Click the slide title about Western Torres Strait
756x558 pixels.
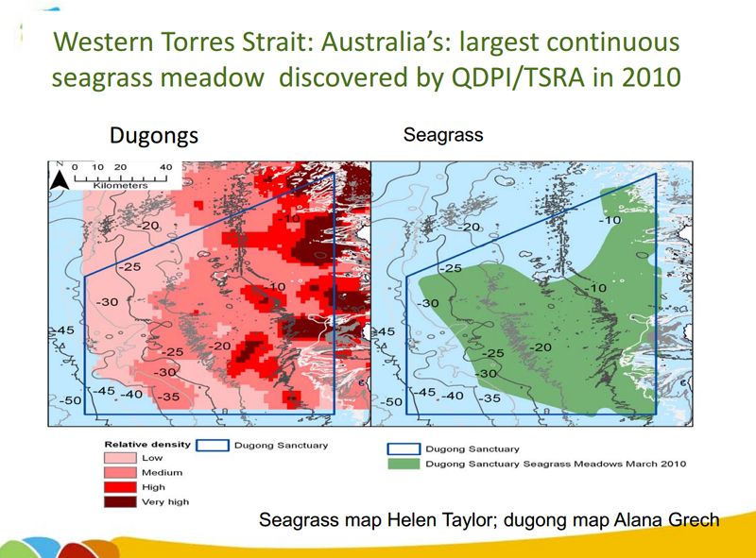pos(367,59)
